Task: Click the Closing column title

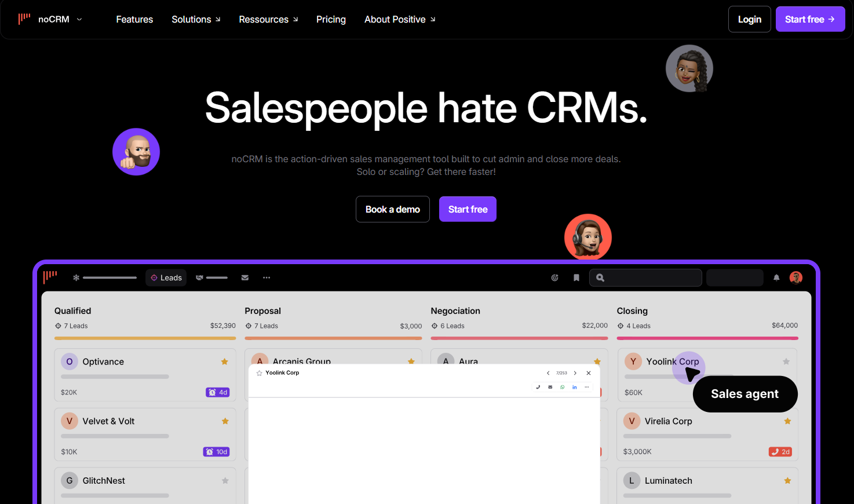Action: 632,311
